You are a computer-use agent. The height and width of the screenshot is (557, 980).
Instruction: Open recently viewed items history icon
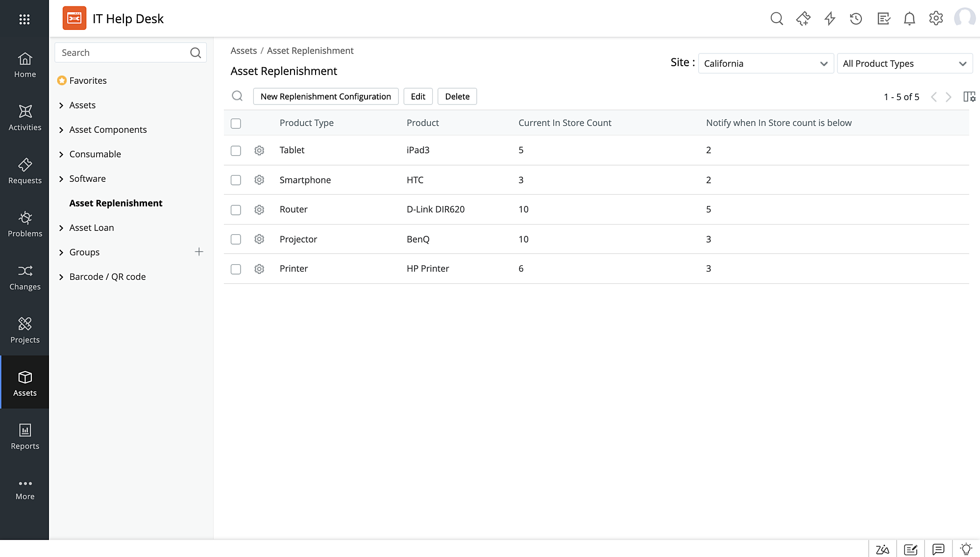856,18
